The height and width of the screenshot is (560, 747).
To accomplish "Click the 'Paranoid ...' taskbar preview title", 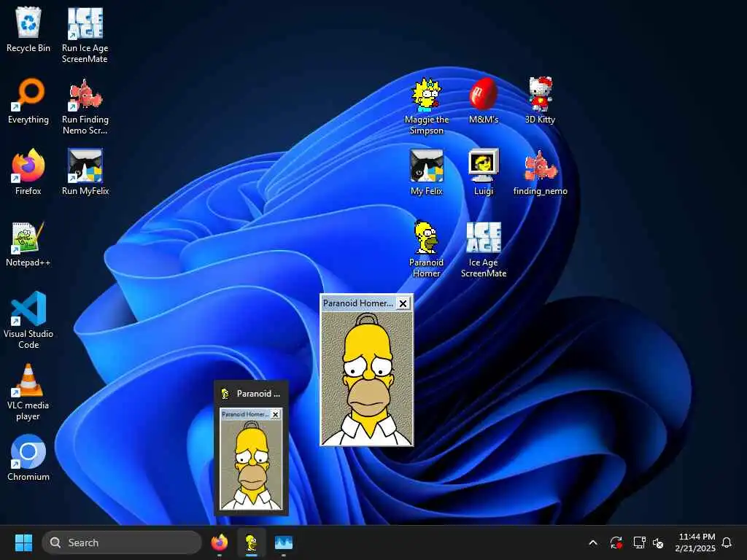I will (x=258, y=394).
